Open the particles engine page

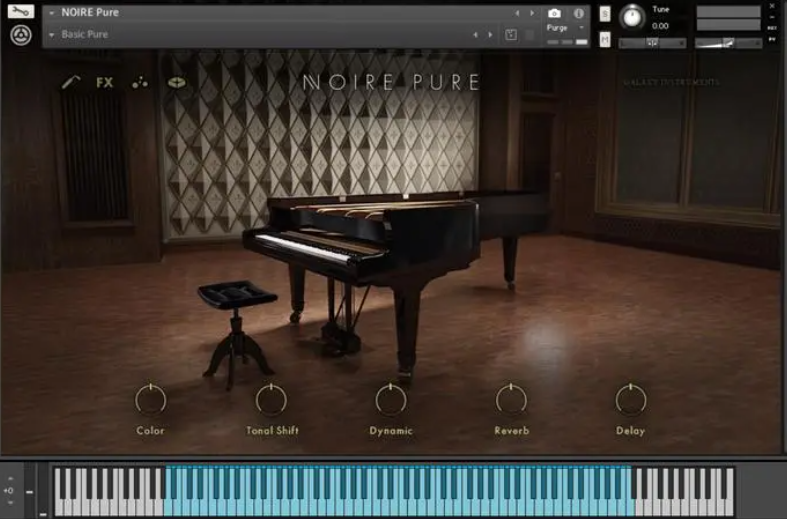[140, 83]
